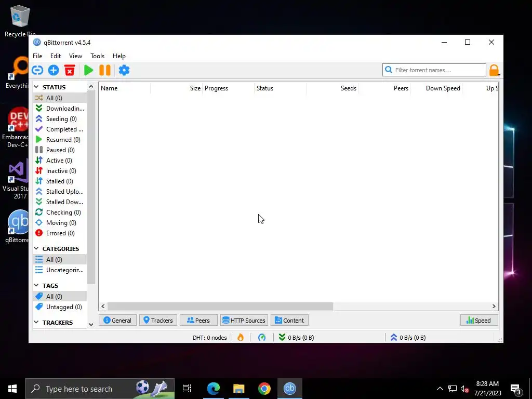This screenshot has width=532, height=399.
Task: Click the upload speed status indicator
Action: coord(408,338)
